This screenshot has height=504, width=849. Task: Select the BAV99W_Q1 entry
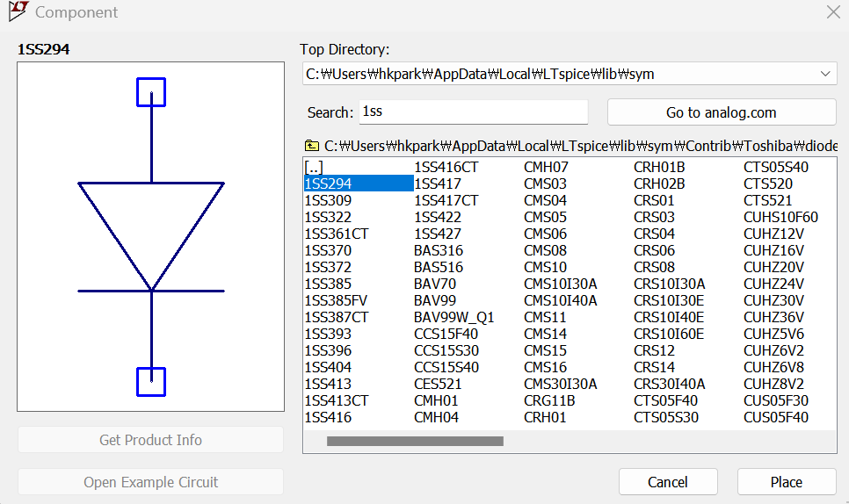[454, 318]
